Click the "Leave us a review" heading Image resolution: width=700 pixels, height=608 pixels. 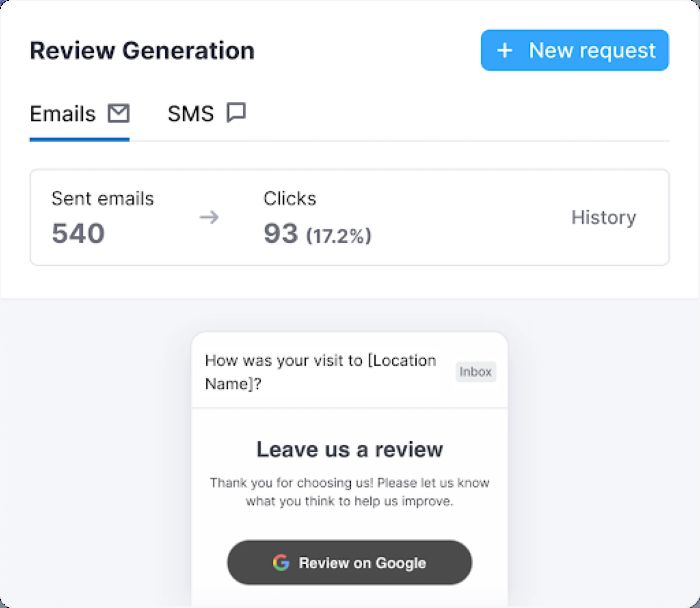(349, 449)
